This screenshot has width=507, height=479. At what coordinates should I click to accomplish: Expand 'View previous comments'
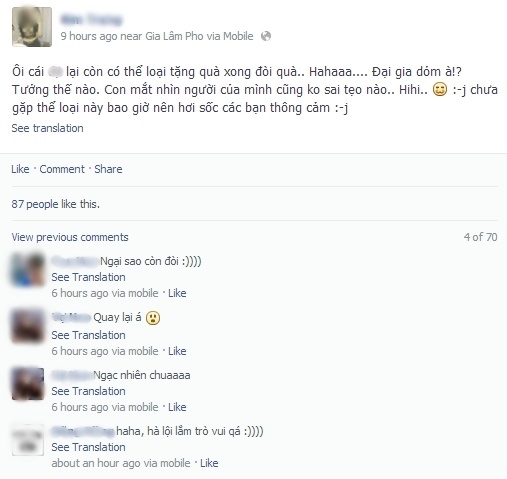70,237
